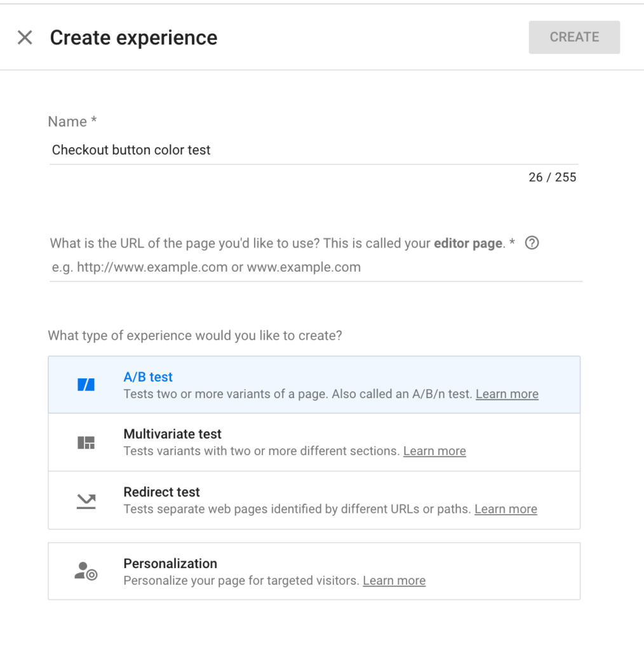
Task: Click the Multivariate test grid icon
Action: click(x=86, y=442)
